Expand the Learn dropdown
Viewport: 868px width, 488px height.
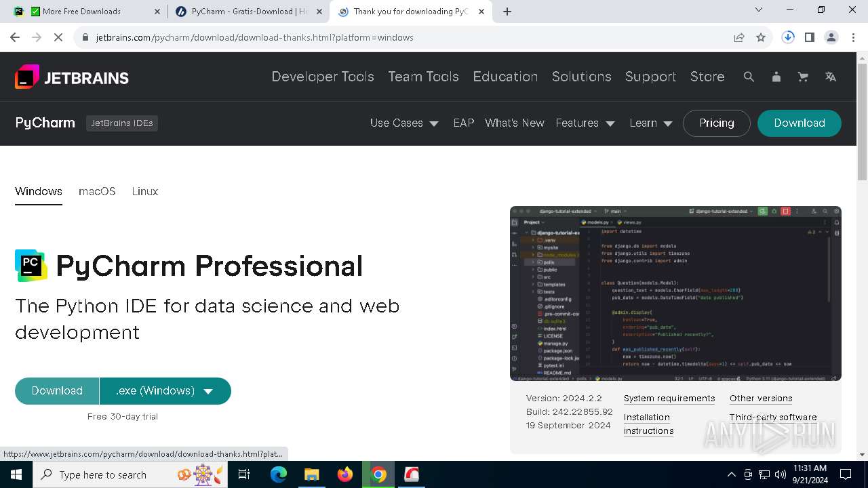pos(651,123)
